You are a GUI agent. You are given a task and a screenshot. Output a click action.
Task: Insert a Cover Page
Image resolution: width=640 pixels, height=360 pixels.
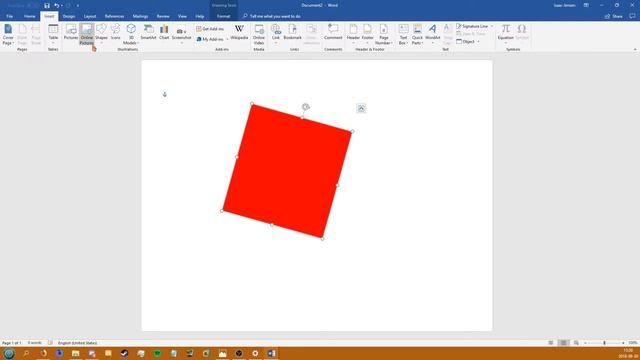tap(8, 34)
